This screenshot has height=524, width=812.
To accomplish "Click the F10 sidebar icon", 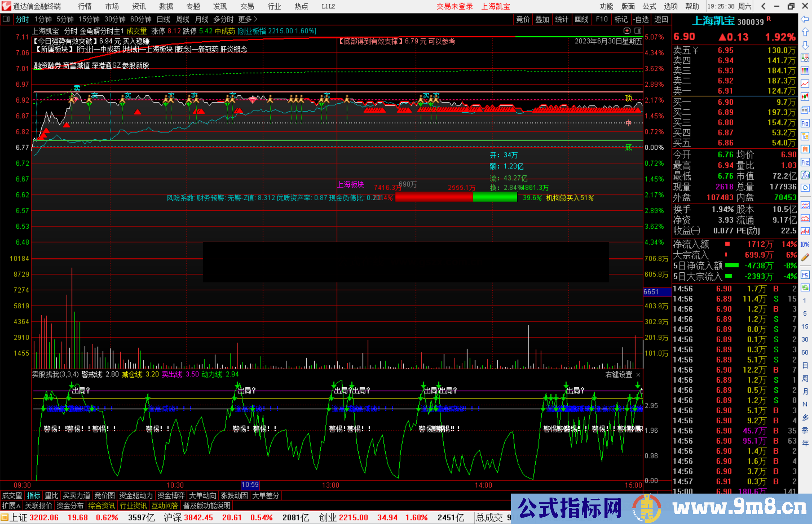I will coord(805,123).
